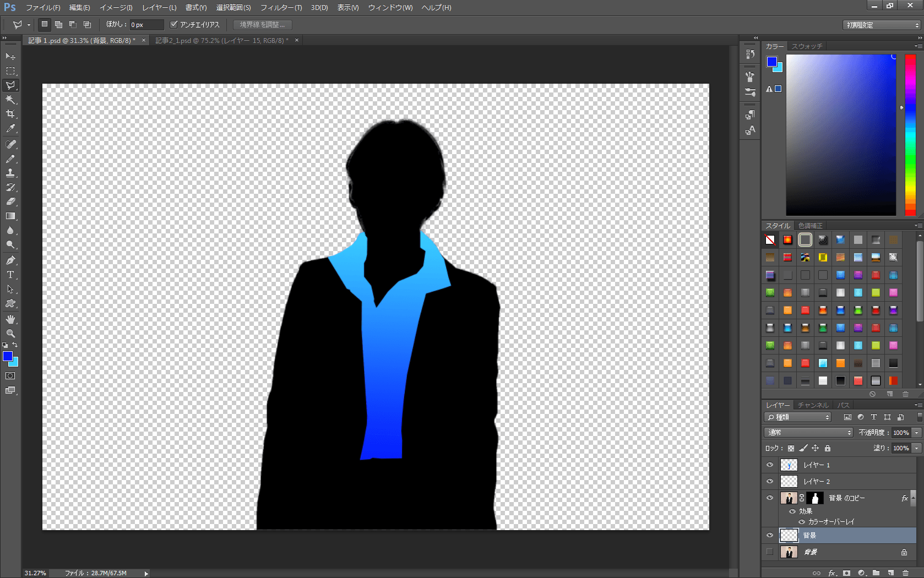Toggle the アンチエイリアス checkbox
Viewport: 924px width, 578px height.
[174, 24]
